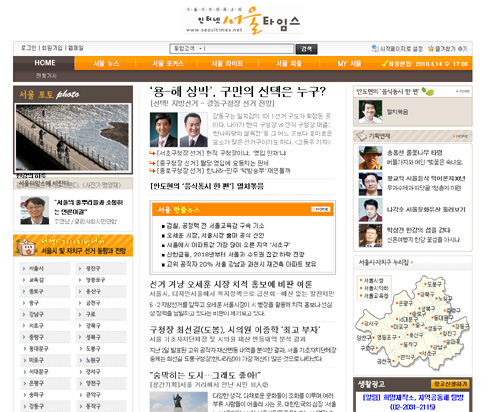Click the pencil icon next to 기획연재
500x412 pixels.
coord(361,136)
